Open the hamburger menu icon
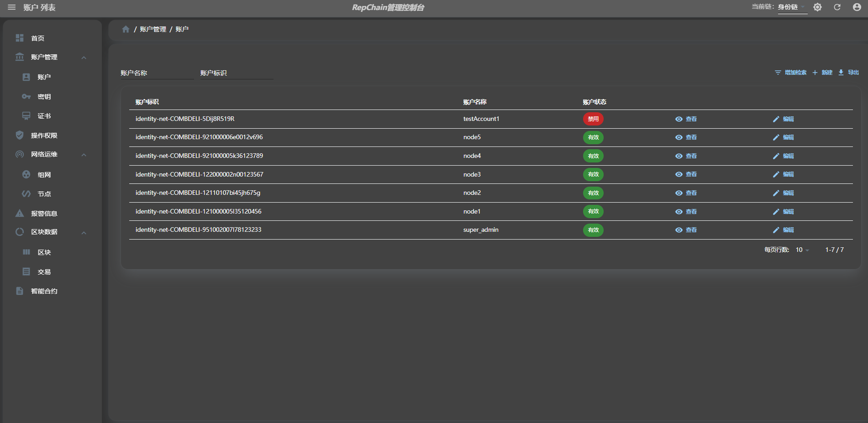 pyautogui.click(x=12, y=7)
